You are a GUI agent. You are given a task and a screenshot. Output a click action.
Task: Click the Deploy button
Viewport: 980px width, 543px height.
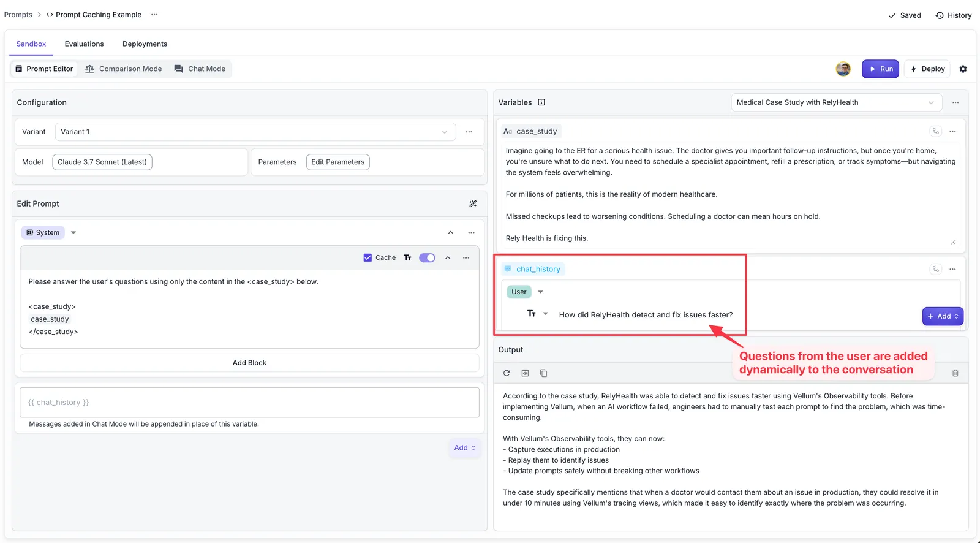927,69
